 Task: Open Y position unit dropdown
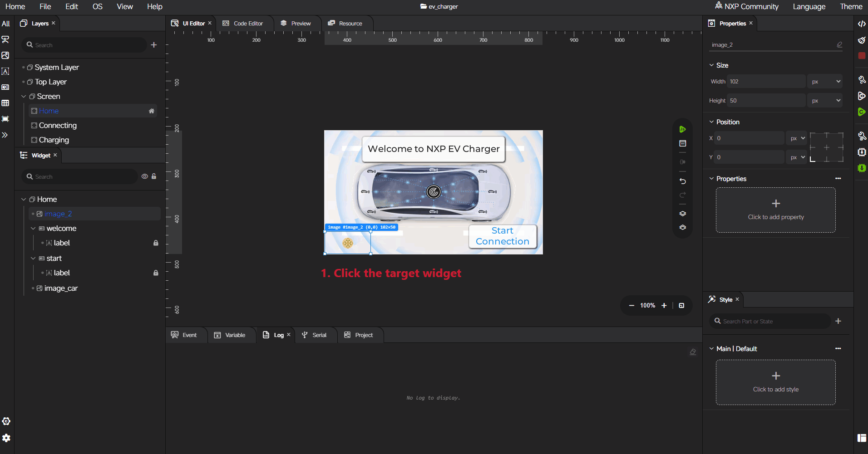click(x=797, y=157)
